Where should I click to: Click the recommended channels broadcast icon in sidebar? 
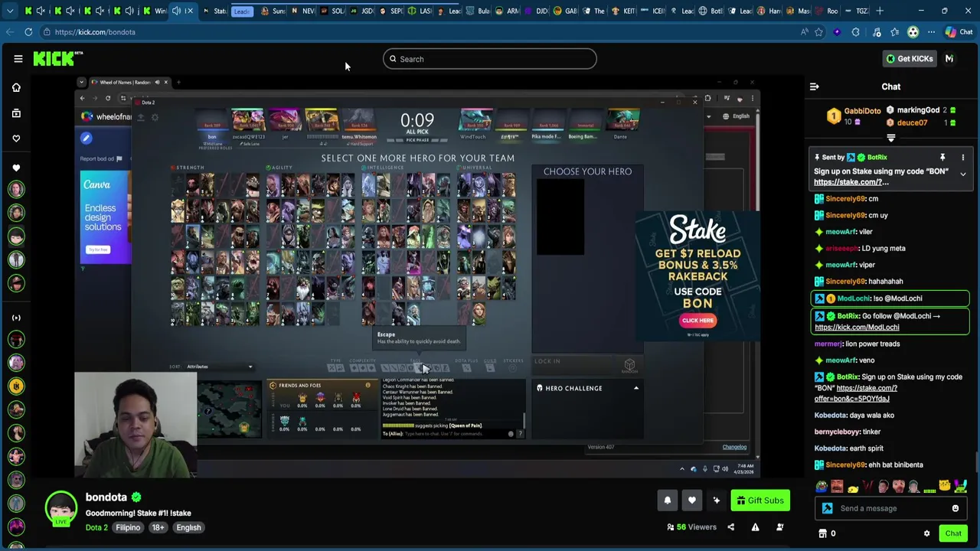tap(16, 318)
